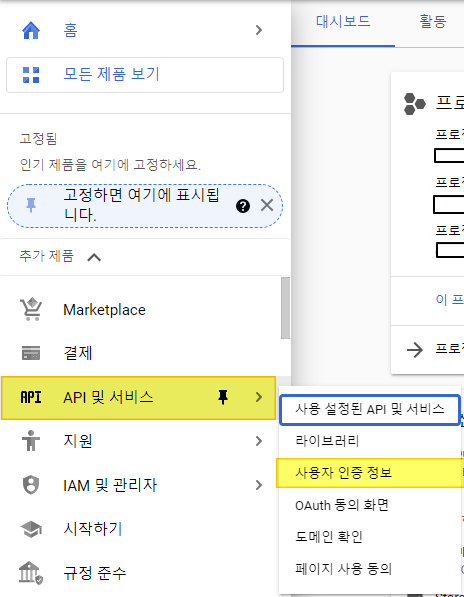
Task: Click the sidebar vertical scrollbar
Action: click(x=285, y=308)
